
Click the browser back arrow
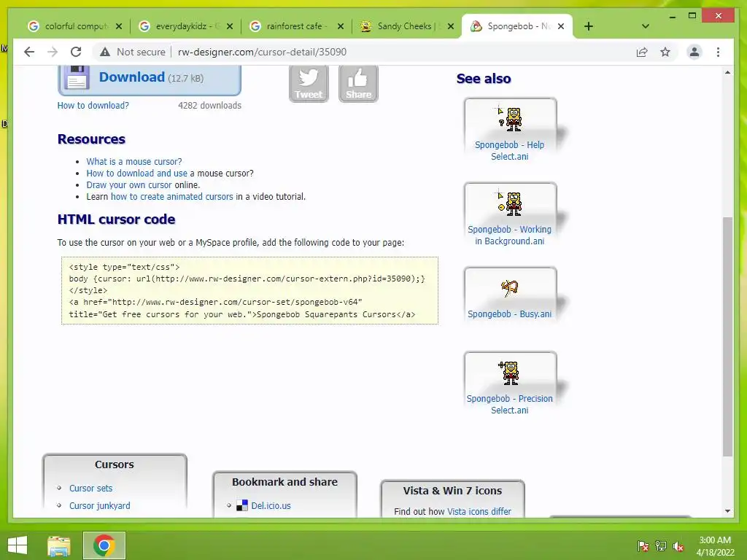29,52
